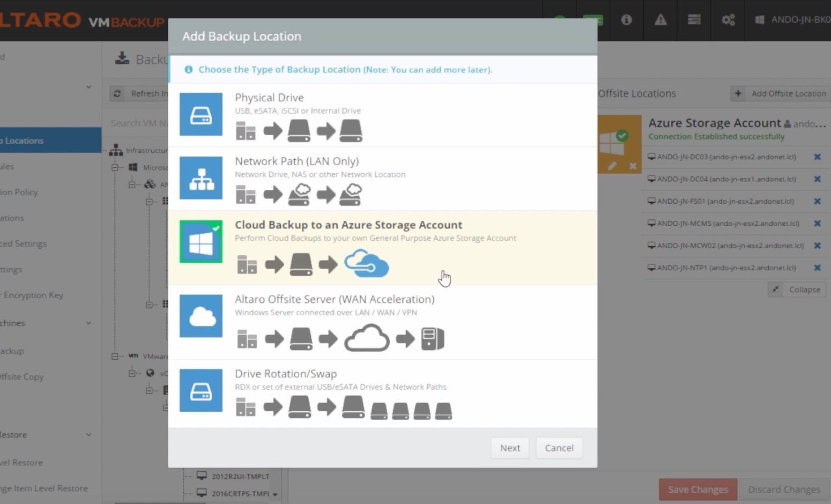Click the warning triangle icon in the header
The height and width of the screenshot is (504, 831).
point(660,20)
